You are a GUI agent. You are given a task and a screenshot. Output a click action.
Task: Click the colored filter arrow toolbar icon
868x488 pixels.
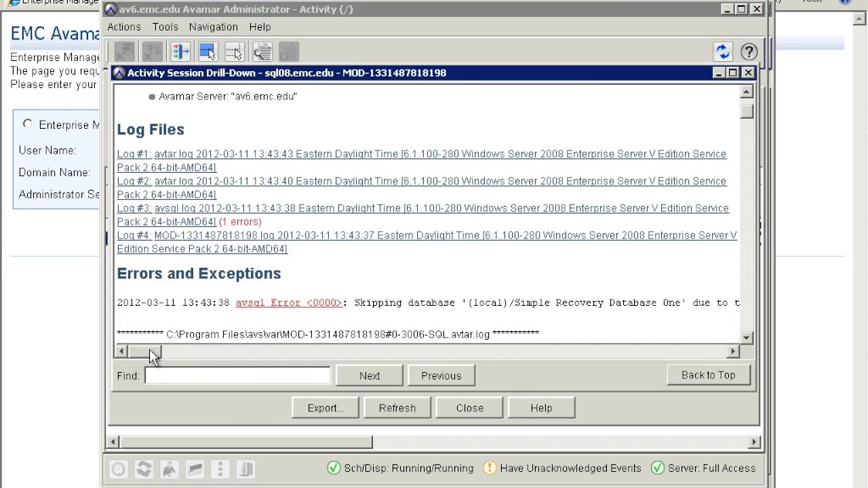(180, 52)
